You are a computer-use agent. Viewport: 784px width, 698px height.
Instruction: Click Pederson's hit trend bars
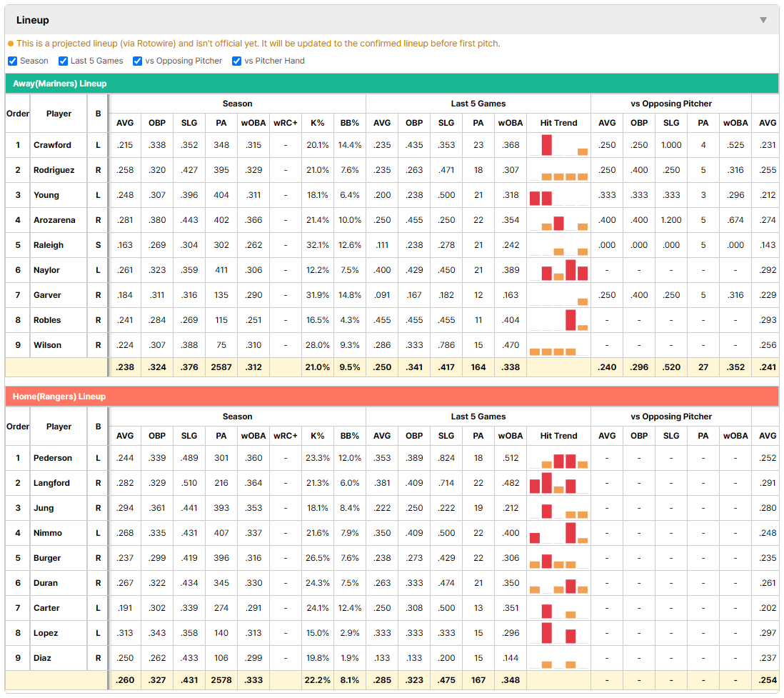tap(558, 458)
